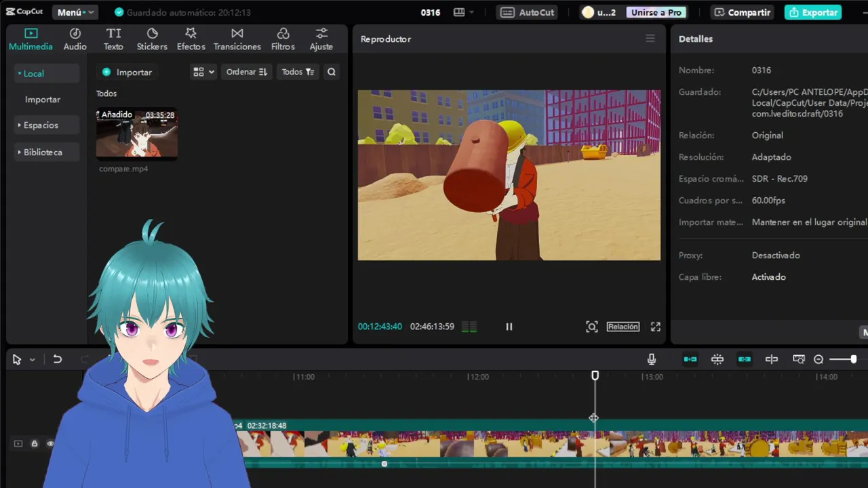Screen dimensions: 868x488
Task: Enter fullscreen preview
Action: pyautogui.click(x=656, y=327)
